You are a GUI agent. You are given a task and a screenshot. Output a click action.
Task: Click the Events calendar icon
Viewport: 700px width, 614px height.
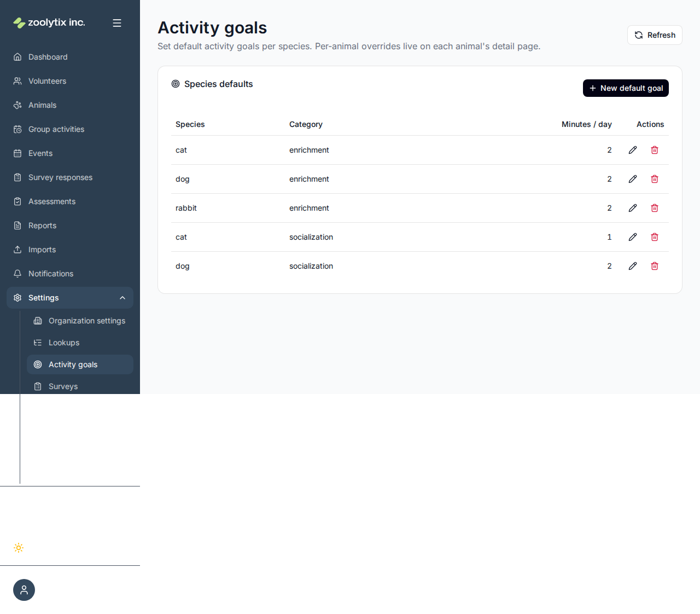tap(17, 153)
